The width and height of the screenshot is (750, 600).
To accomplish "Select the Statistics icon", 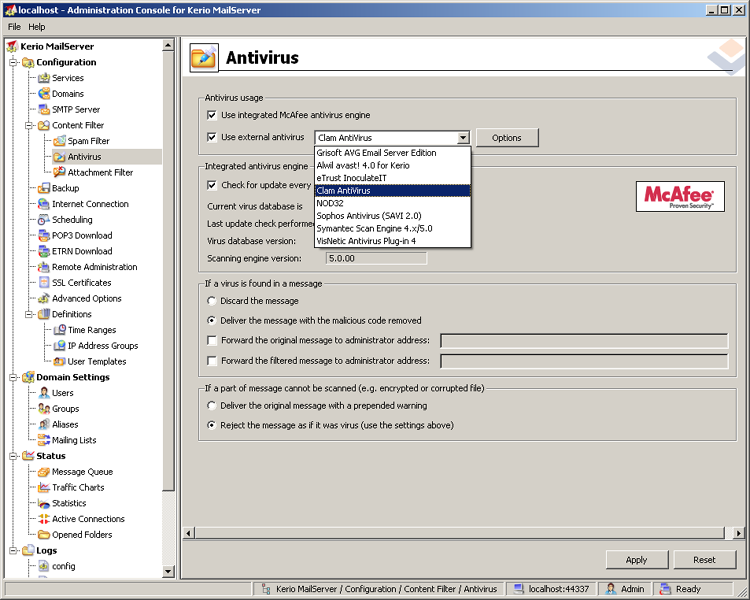I will 44,503.
